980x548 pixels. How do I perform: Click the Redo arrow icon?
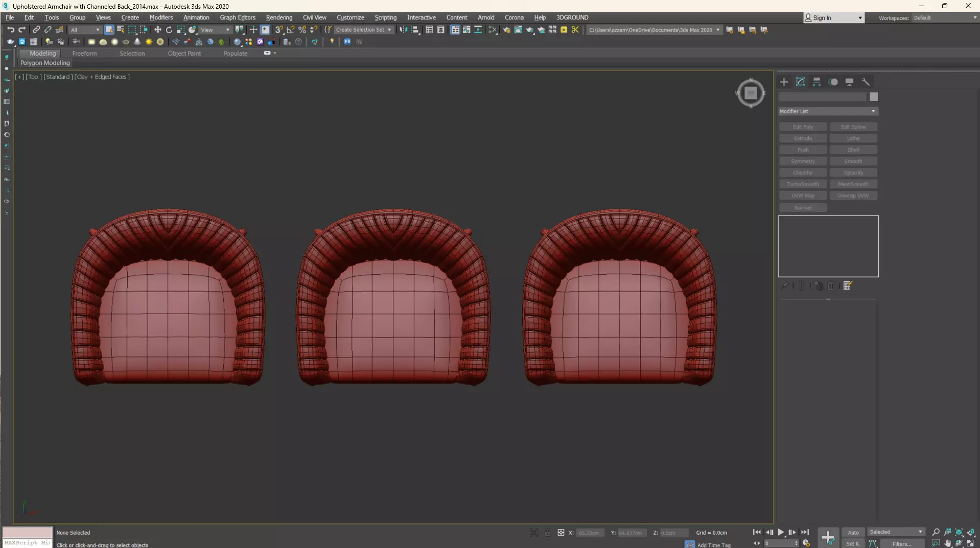click(22, 30)
